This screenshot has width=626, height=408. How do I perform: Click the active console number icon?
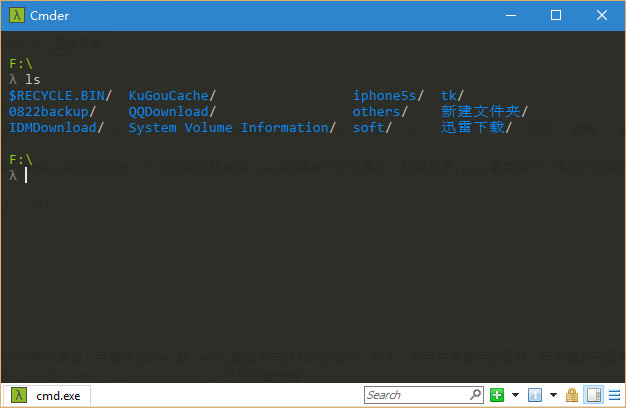(536, 395)
